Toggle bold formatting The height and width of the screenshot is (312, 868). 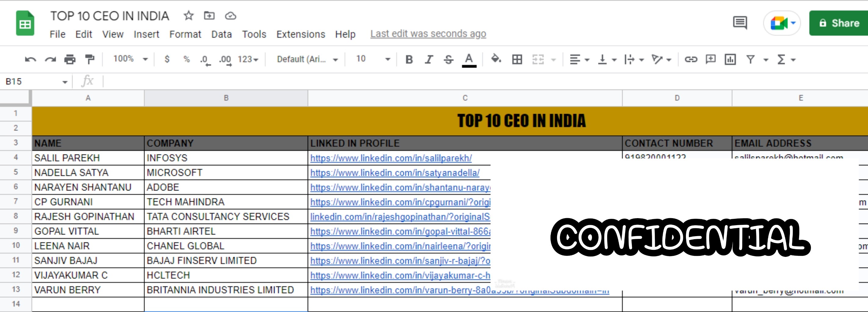[x=409, y=60]
